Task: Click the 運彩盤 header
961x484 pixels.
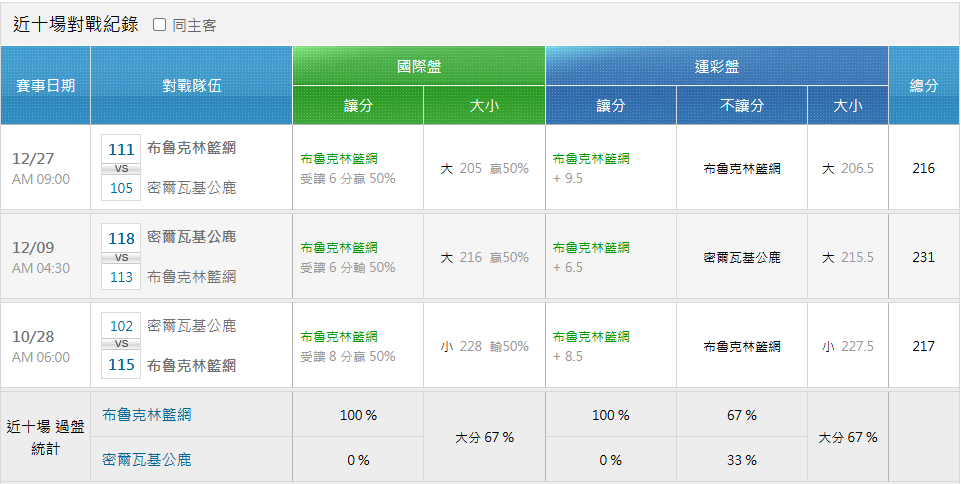Action: tap(716, 66)
